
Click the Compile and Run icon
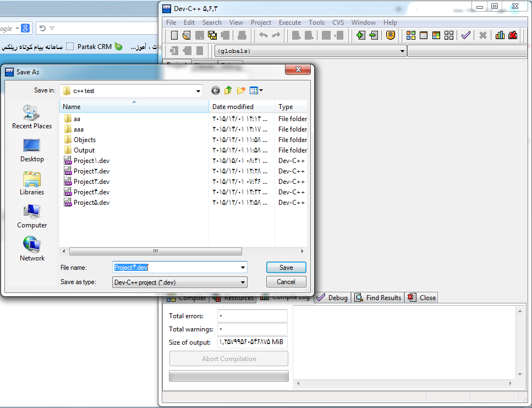[436, 35]
